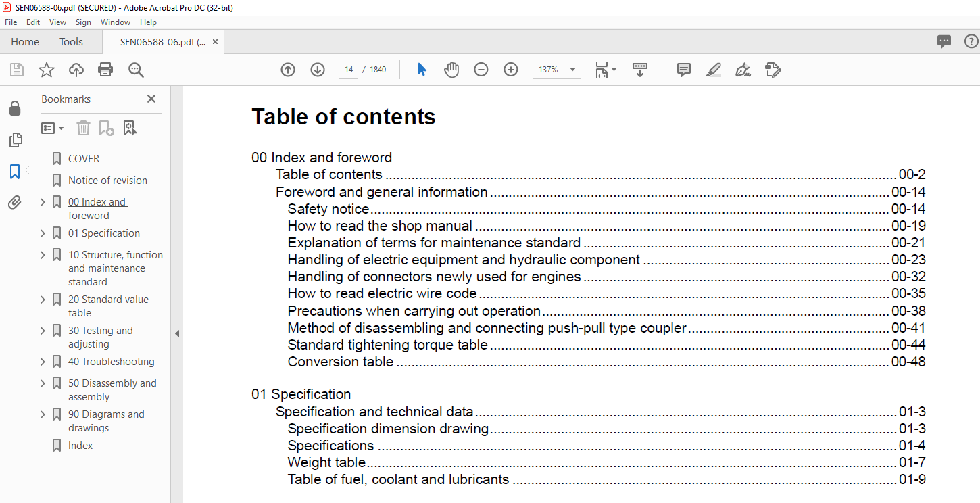Screen dimensions: 980x503
Task: Close the Bookmarks panel
Action: 151,99
